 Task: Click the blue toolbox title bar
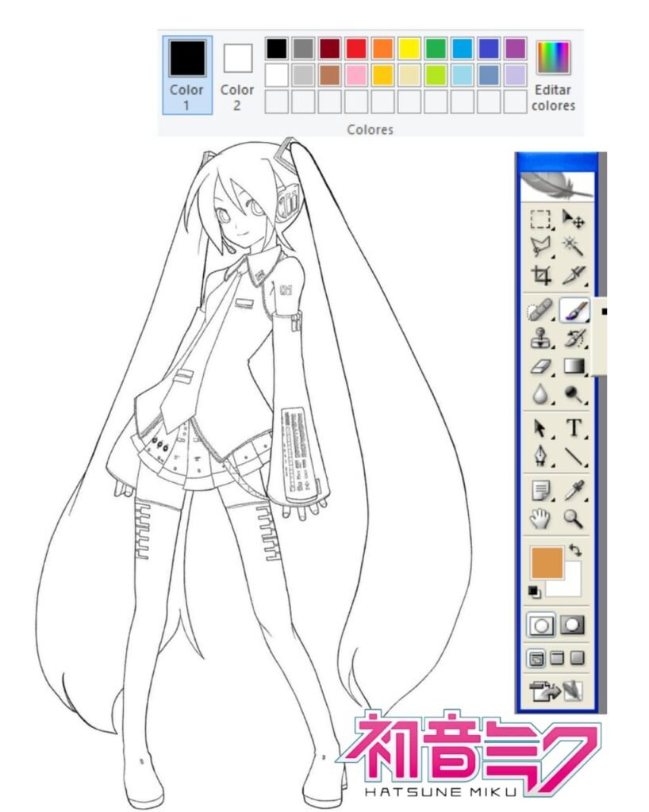556,162
